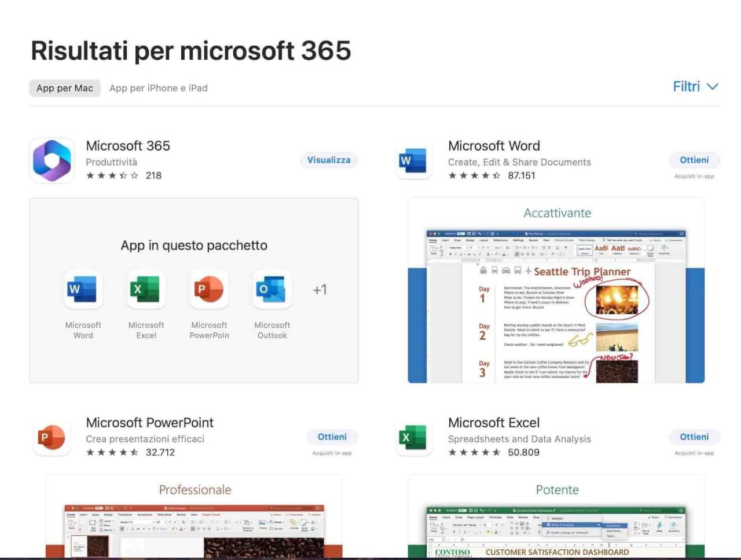
Task: Open Outlook icon inside the bundle panel
Action: [272, 289]
